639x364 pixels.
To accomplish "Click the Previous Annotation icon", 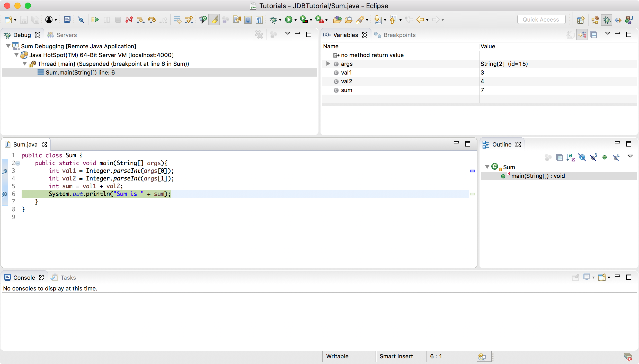I will pos(394,20).
